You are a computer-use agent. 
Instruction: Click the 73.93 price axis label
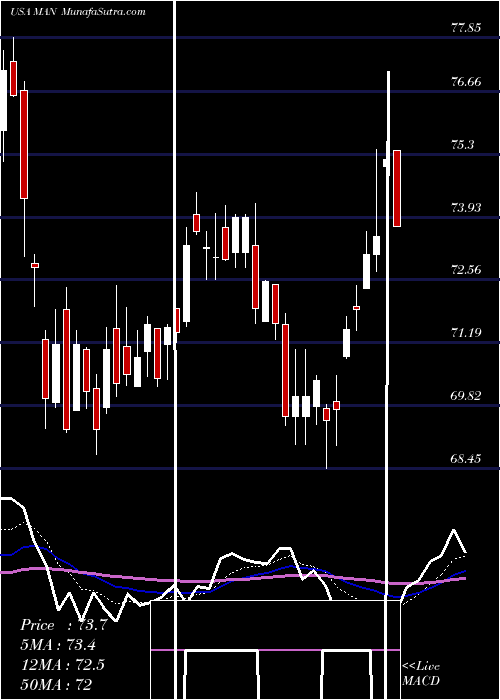tap(466, 207)
